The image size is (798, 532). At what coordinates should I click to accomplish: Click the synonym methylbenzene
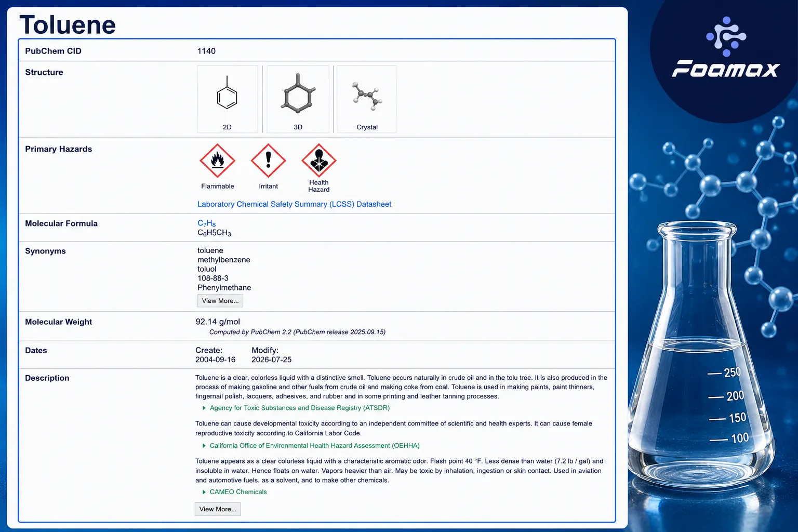(224, 260)
